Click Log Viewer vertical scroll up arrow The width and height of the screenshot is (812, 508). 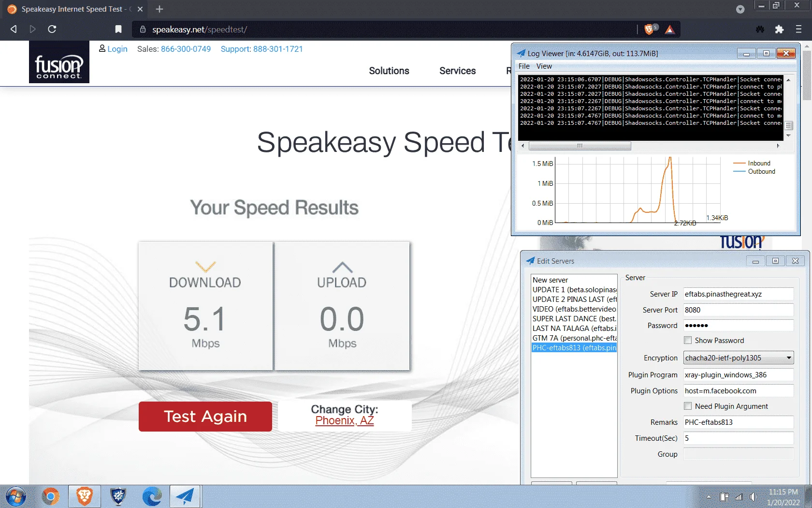pyautogui.click(x=788, y=80)
